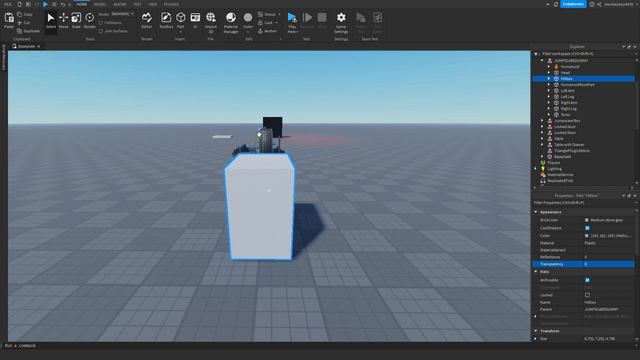The width and height of the screenshot is (640, 360).
Task: Collapse the JUMPSCAREDUMMY model node
Action: 542,60
